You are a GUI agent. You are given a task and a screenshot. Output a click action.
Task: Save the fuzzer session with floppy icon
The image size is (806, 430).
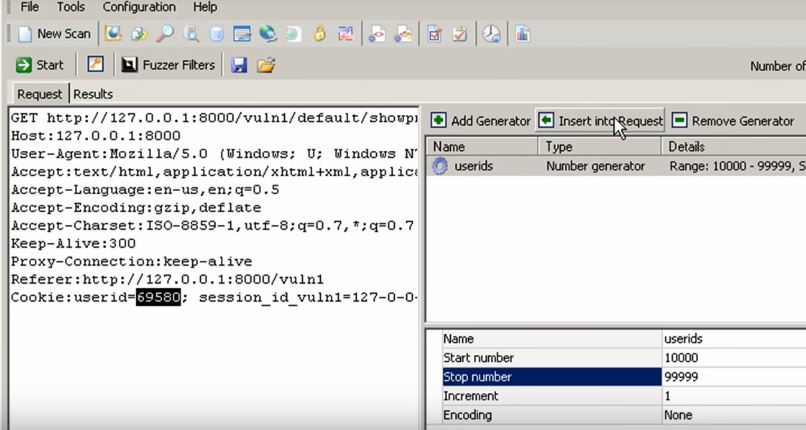tap(239, 65)
